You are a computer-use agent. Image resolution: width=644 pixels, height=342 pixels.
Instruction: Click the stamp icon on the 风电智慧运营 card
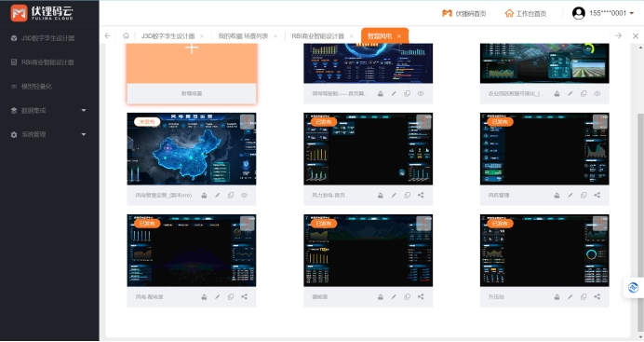[x=204, y=196]
